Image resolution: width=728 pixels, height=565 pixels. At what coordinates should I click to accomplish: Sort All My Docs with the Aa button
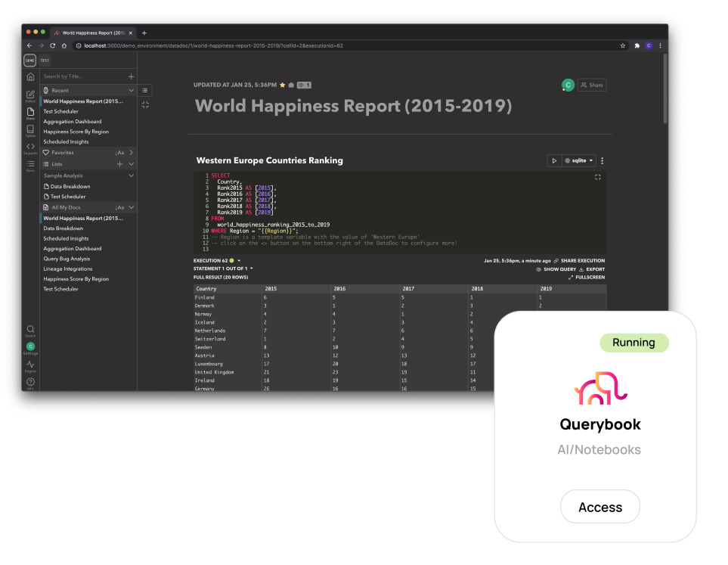119,208
